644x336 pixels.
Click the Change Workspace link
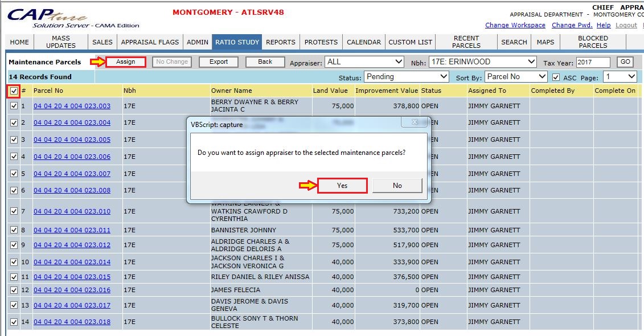click(515, 25)
